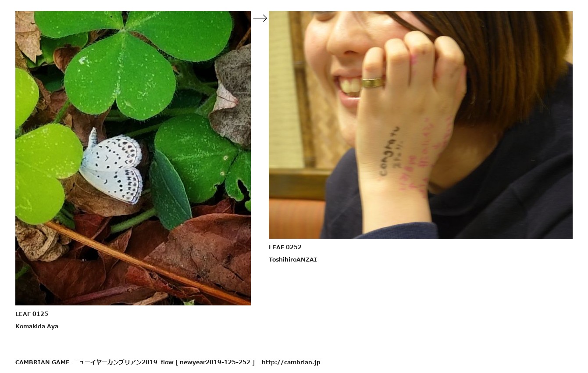Image resolution: width=588 pixels, height=373 pixels.
Task: Open the http://cambrian.jp link
Action: click(291, 362)
